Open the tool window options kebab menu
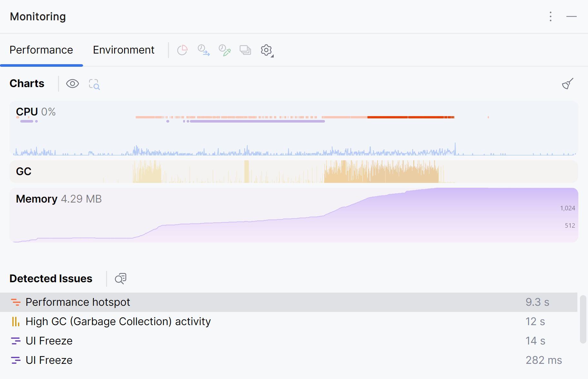The height and width of the screenshot is (379, 588). 550,16
